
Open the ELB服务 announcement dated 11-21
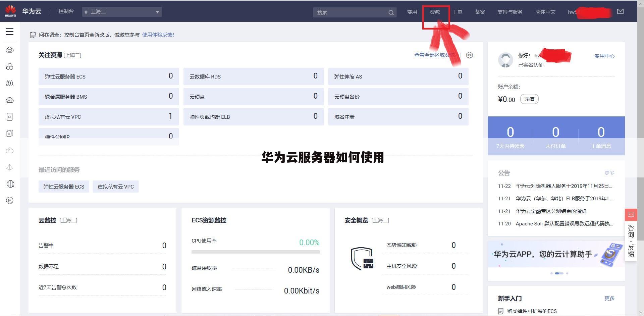click(564, 199)
